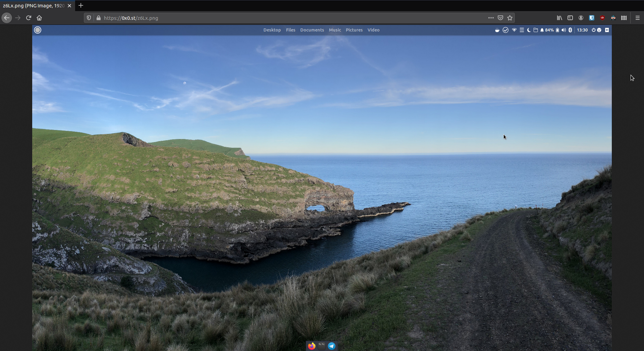Image resolution: width=644 pixels, height=351 pixels.
Task: Open a new tab with plus button
Action: coord(81,5)
